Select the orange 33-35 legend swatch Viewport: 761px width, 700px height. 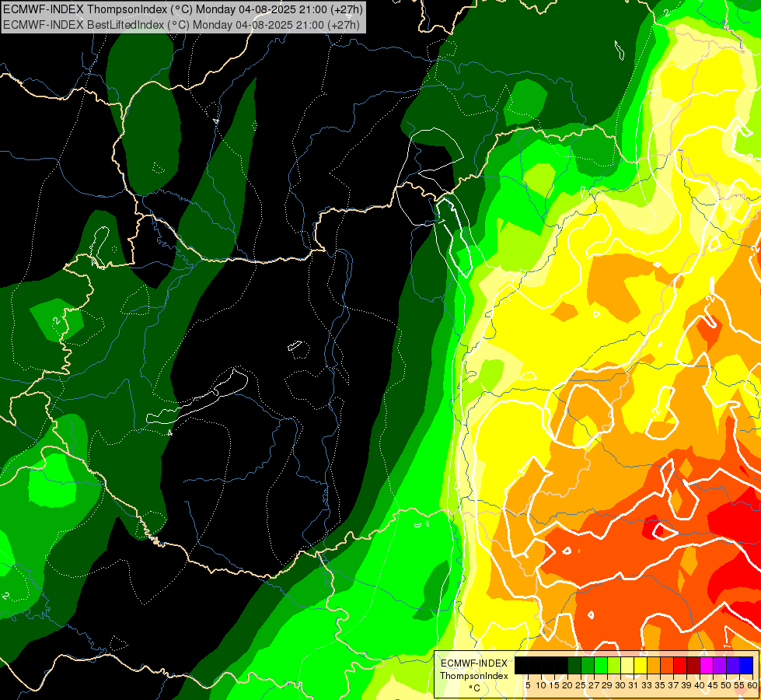click(654, 665)
